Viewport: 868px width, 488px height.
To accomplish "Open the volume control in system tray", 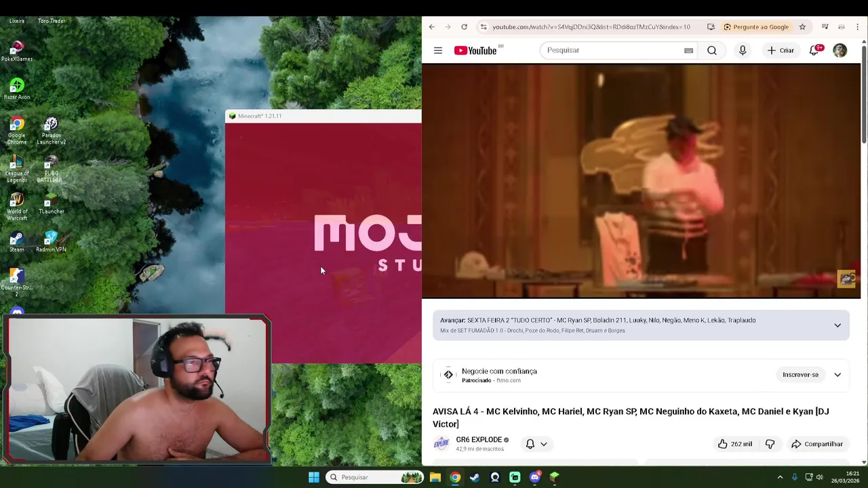I will coord(819,477).
